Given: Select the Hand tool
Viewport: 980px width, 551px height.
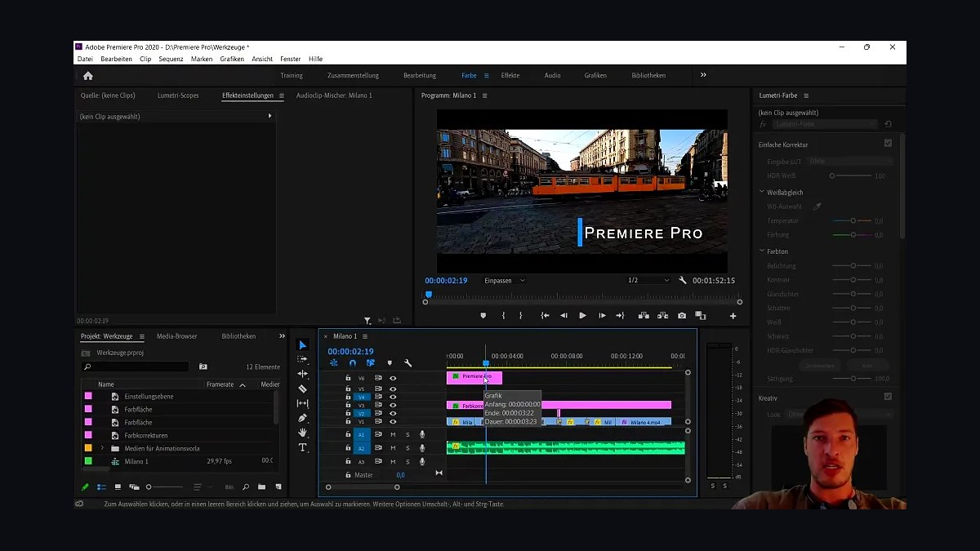Looking at the screenshot, I should [302, 433].
